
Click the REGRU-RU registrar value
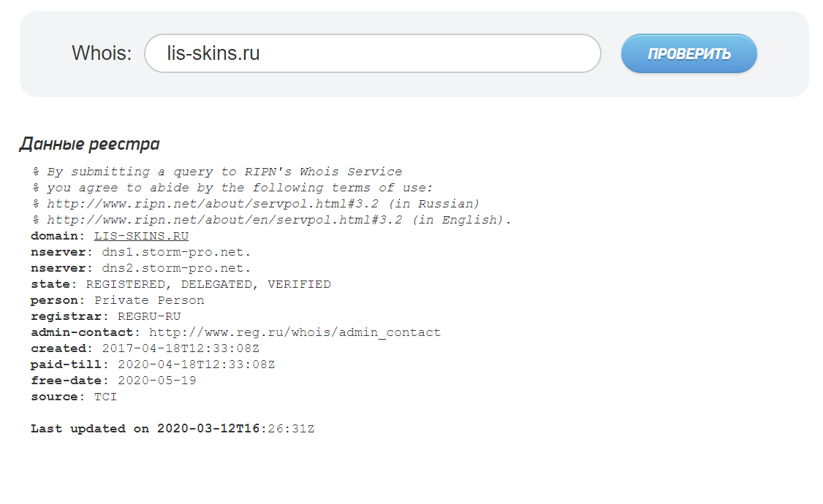[x=149, y=316]
